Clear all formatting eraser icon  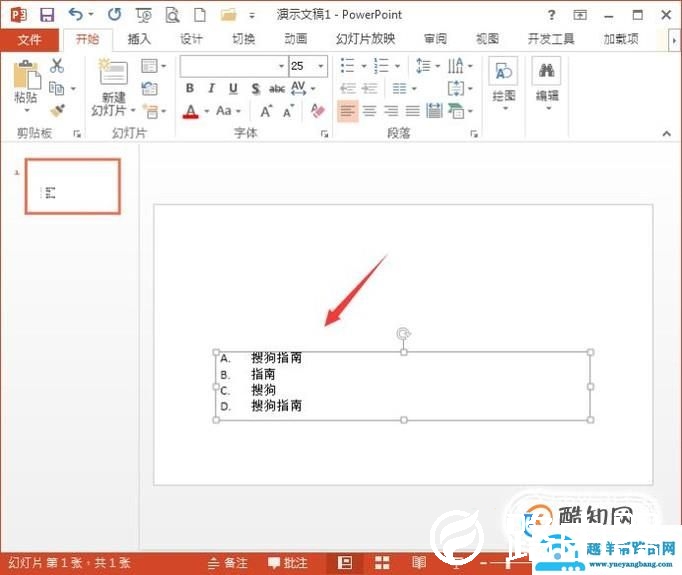(x=318, y=111)
